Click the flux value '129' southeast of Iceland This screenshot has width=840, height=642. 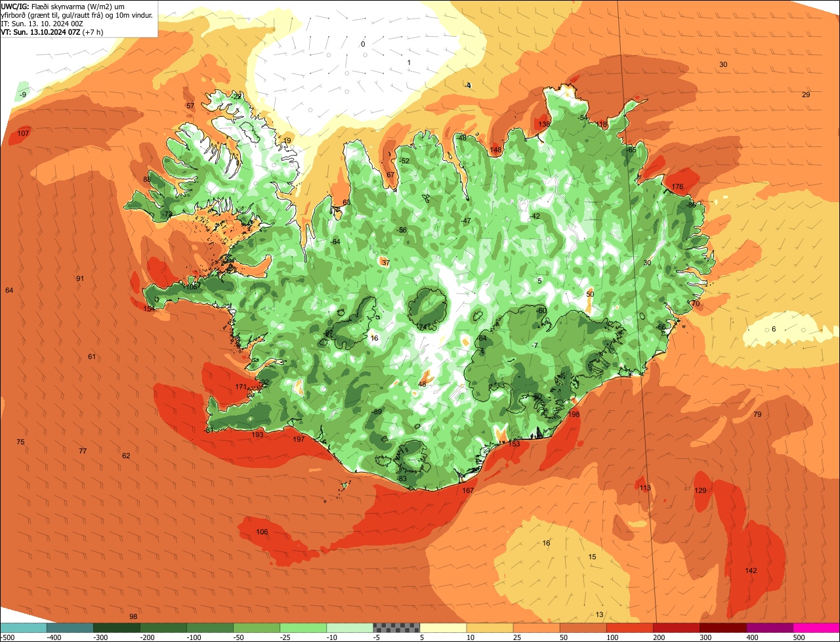pyautogui.click(x=700, y=491)
